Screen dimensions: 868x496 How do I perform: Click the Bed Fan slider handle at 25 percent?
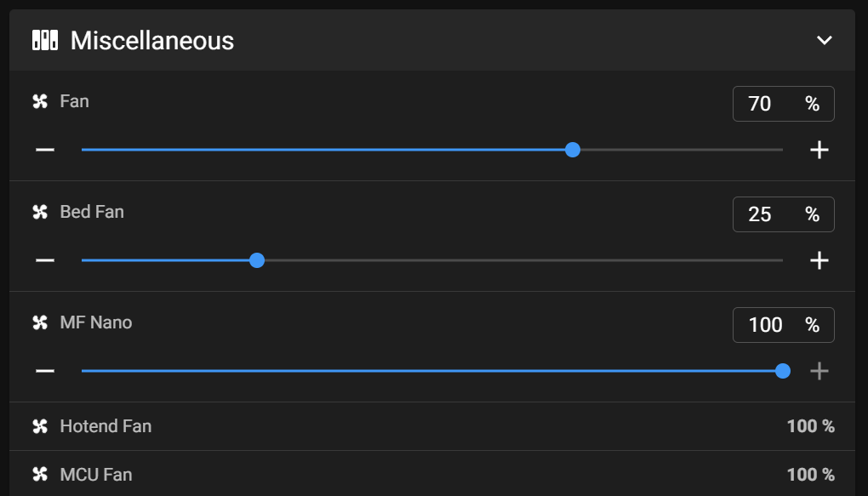coord(257,260)
